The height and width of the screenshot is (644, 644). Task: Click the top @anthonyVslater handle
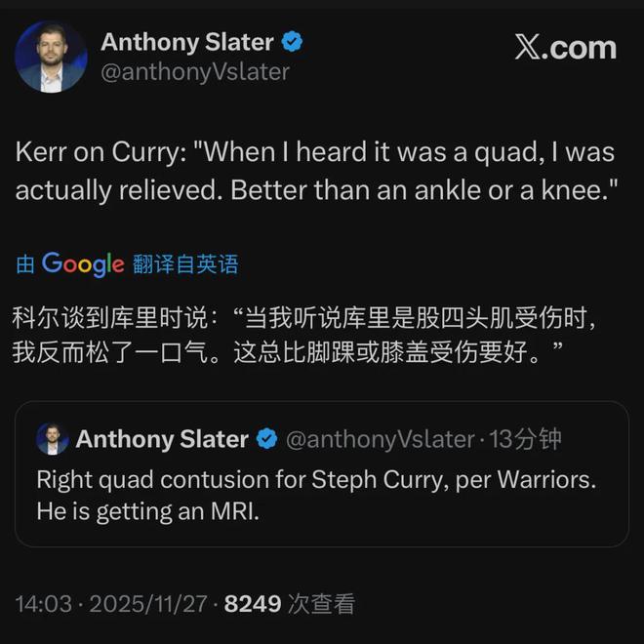(195, 71)
